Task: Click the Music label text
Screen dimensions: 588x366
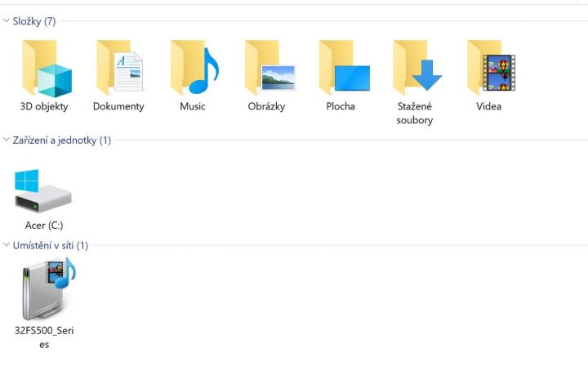Action: (x=193, y=106)
